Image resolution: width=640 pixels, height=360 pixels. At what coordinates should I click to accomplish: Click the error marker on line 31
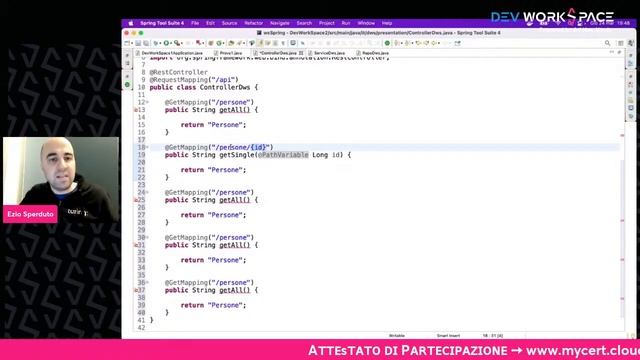(136, 245)
